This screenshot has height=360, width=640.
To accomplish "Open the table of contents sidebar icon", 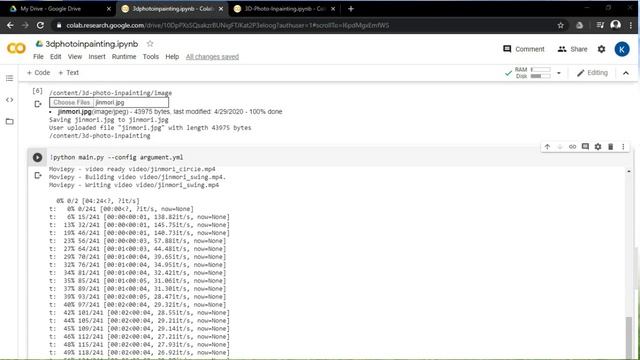I will (x=9, y=78).
